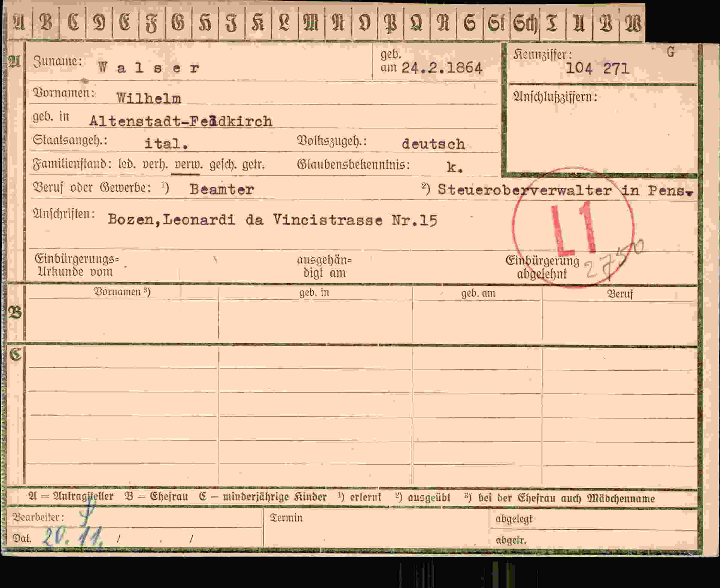This screenshot has height=588, width=720.
Task: Select the alphabet index tab 'M'
Action: pyautogui.click(x=312, y=23)
